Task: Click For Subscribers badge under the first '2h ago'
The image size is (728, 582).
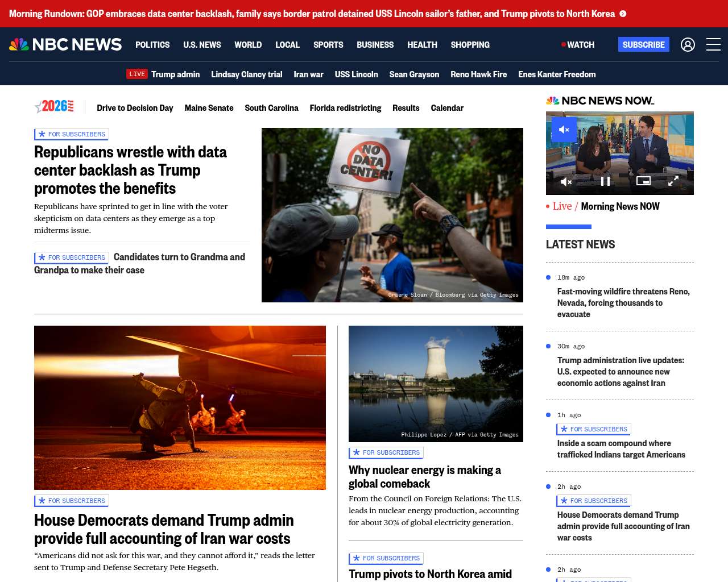Action: [594, 501]
